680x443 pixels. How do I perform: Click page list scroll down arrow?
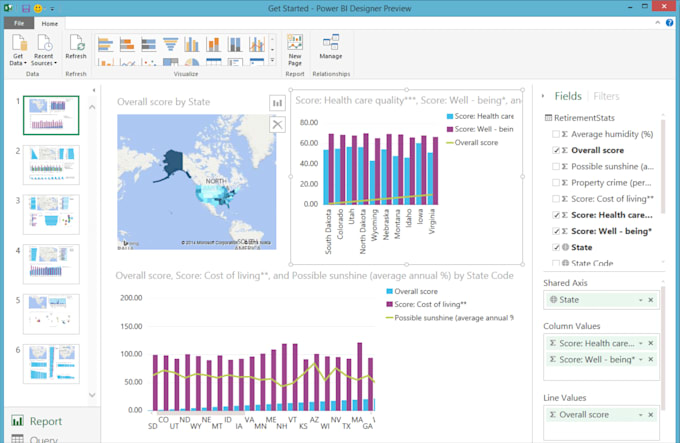92,395
